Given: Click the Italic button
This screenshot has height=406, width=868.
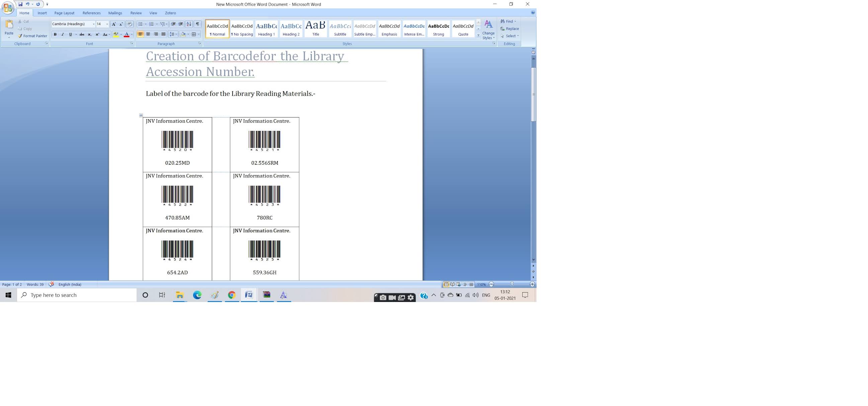Looking at the screenshot, I should point(63,34).
